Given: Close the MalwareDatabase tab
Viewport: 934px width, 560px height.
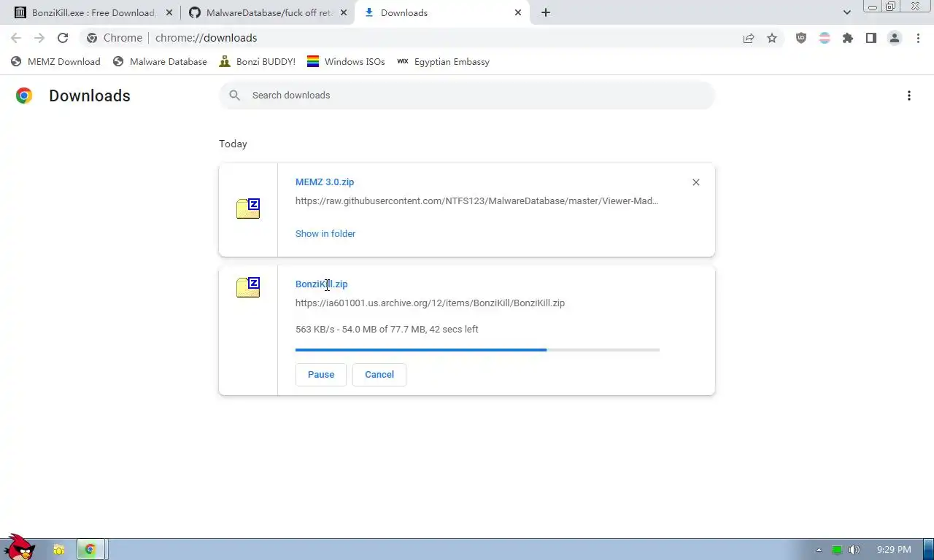Looking at the screenshot, I should pos(344,12).
